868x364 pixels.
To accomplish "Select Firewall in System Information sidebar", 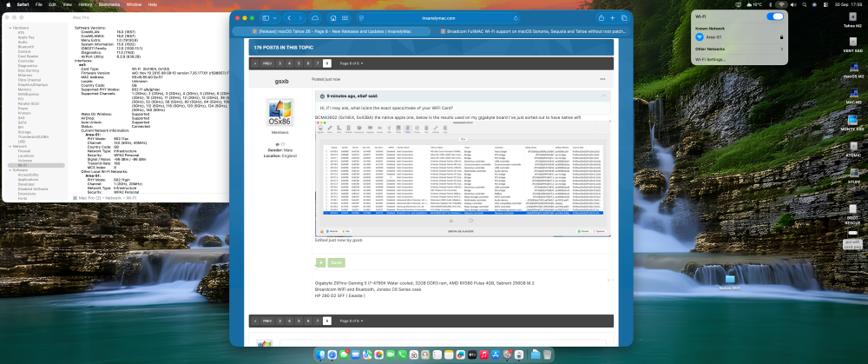I will coord(24,150).
